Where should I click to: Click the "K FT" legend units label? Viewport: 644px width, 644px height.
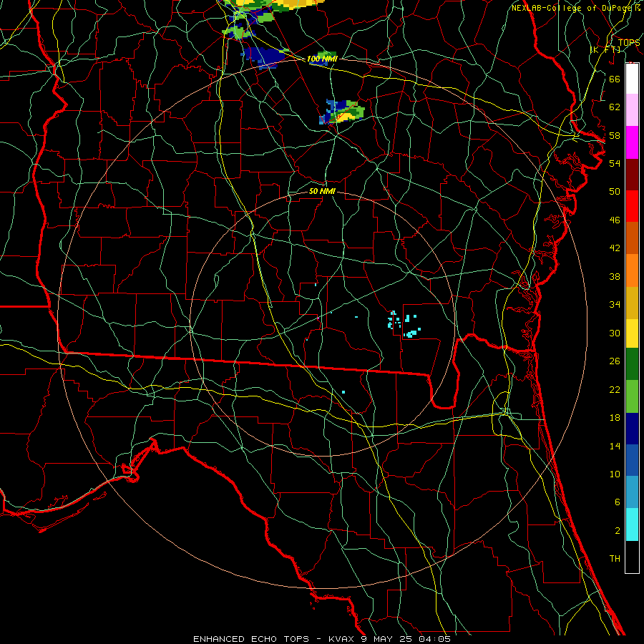click(x=605, y=50)
